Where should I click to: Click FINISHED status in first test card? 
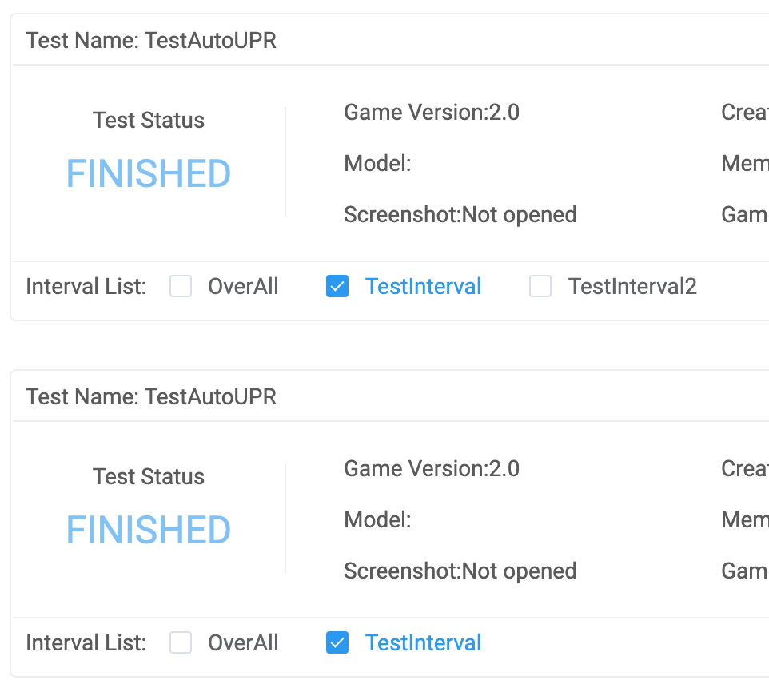click(149, 173)
